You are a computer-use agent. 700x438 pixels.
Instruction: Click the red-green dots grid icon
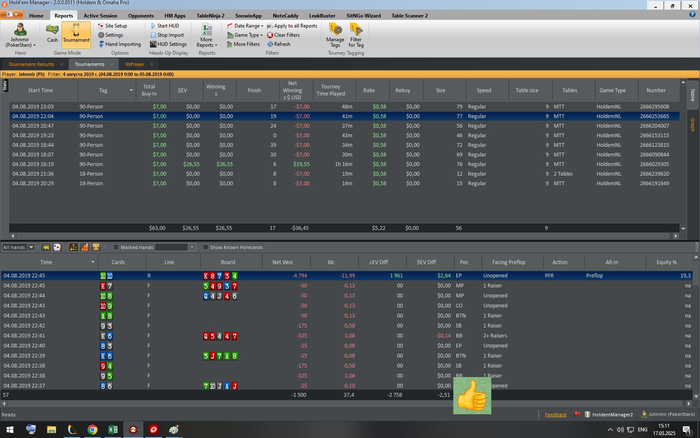coord(73,247)
